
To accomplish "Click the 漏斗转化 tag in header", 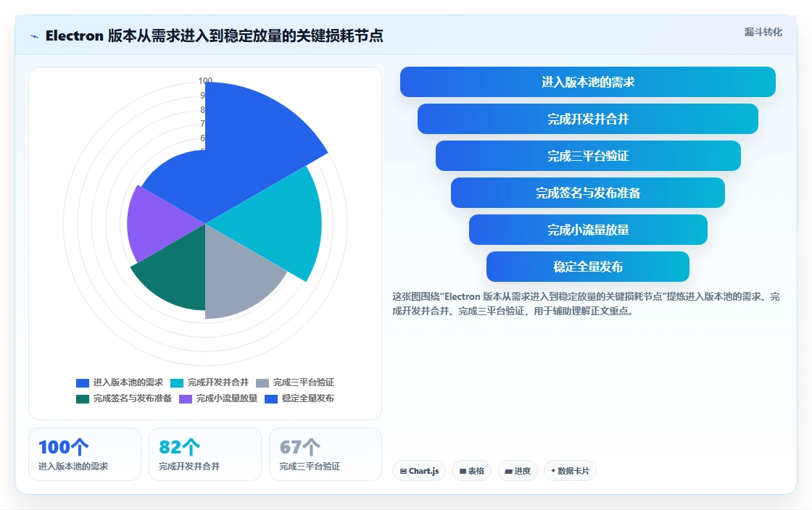I will click(763, 32).
